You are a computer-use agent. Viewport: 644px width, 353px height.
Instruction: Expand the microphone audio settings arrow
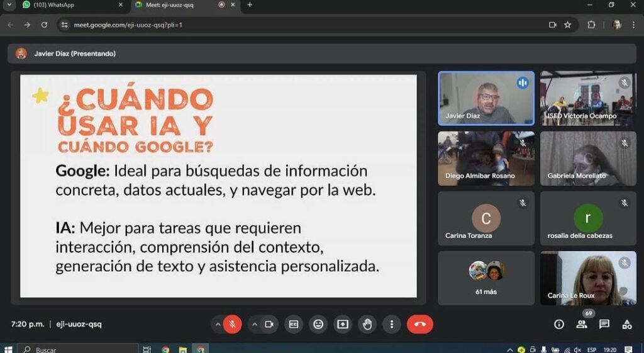pos(218,324)
